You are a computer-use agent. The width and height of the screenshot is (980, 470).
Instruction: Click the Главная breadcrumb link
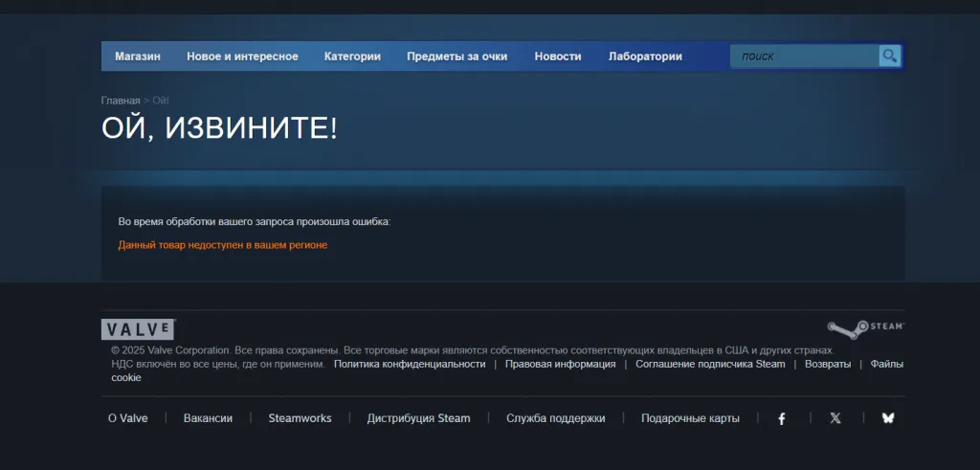tap(121, 101)
